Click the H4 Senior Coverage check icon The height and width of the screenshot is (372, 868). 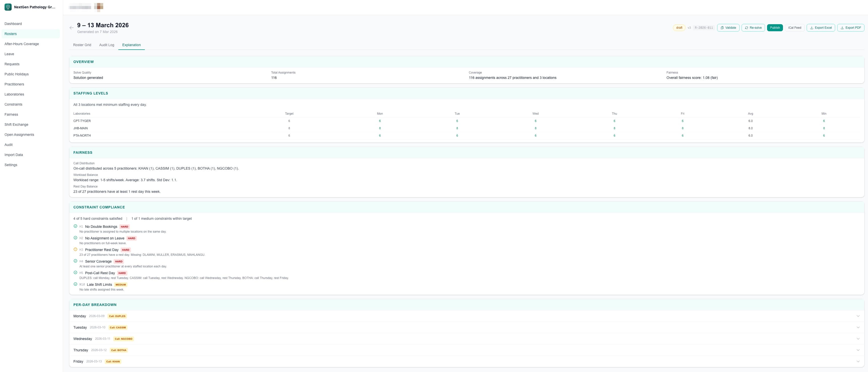click(75, 261)
